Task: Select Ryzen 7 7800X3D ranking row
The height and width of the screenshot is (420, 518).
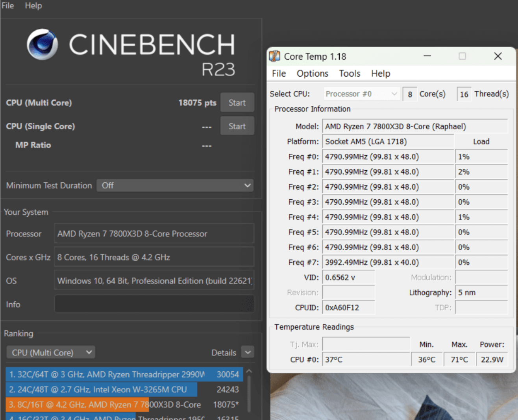Action: pos(124,405)
